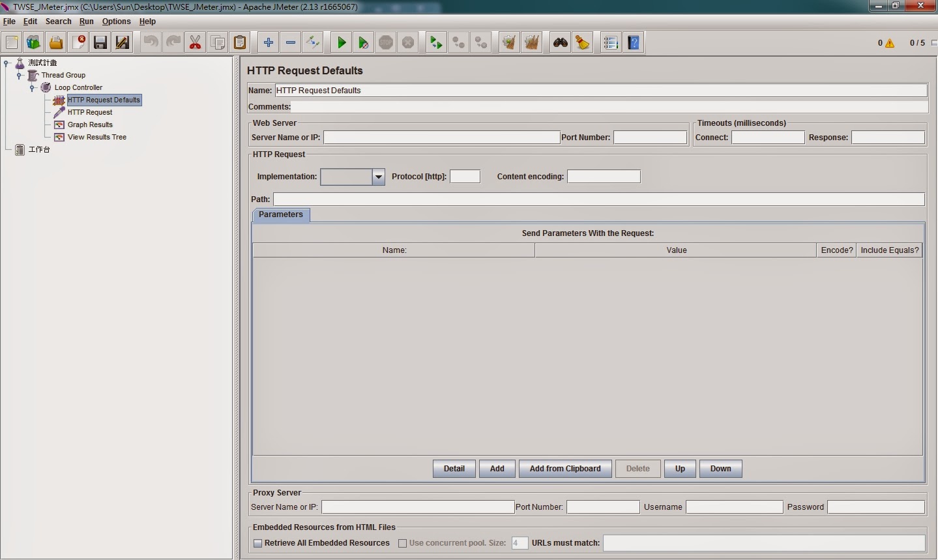
Task: Open the File menu
Action: click(9, 22)
